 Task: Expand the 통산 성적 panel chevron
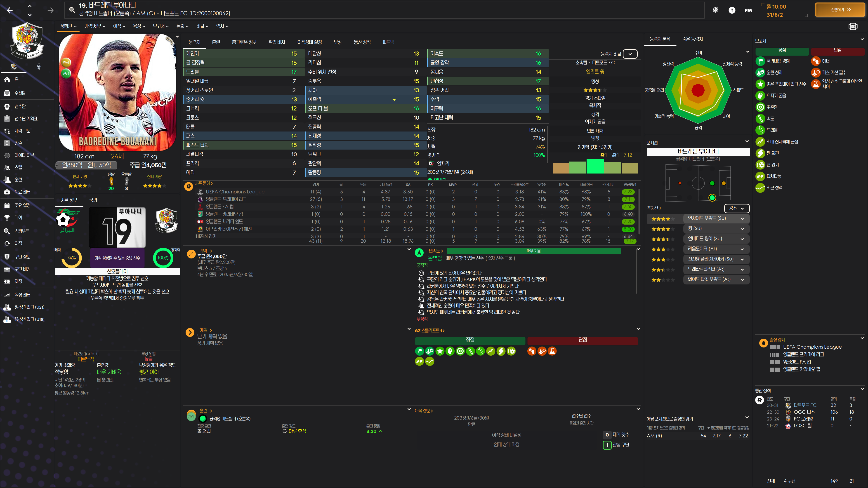862,389
